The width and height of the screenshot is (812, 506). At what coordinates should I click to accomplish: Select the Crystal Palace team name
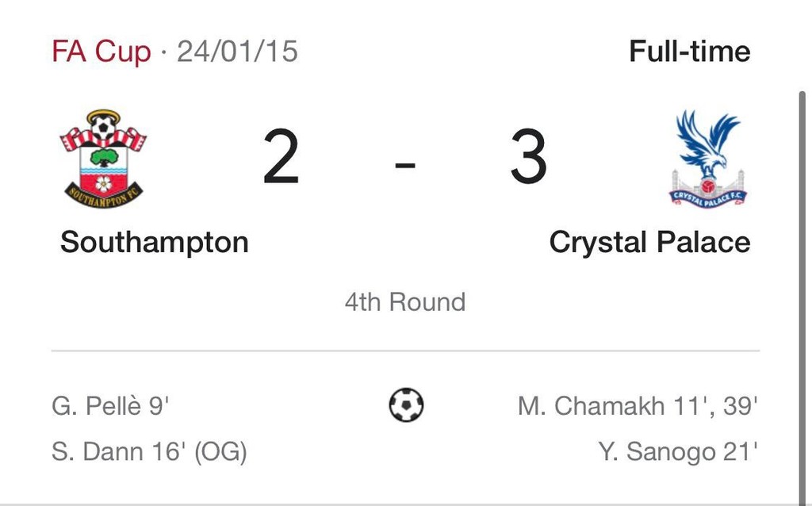coord(649,242)
